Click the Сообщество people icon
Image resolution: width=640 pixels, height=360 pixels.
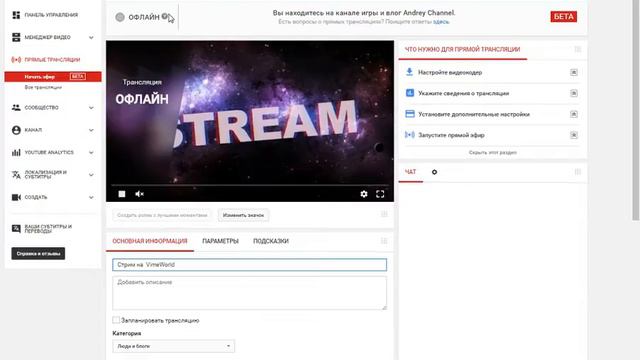[16, 107]
